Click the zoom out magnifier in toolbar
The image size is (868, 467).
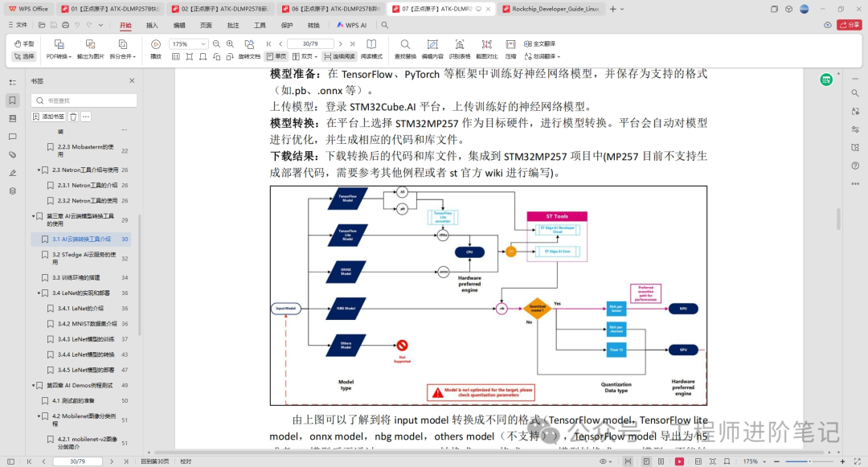click(216, 43)
